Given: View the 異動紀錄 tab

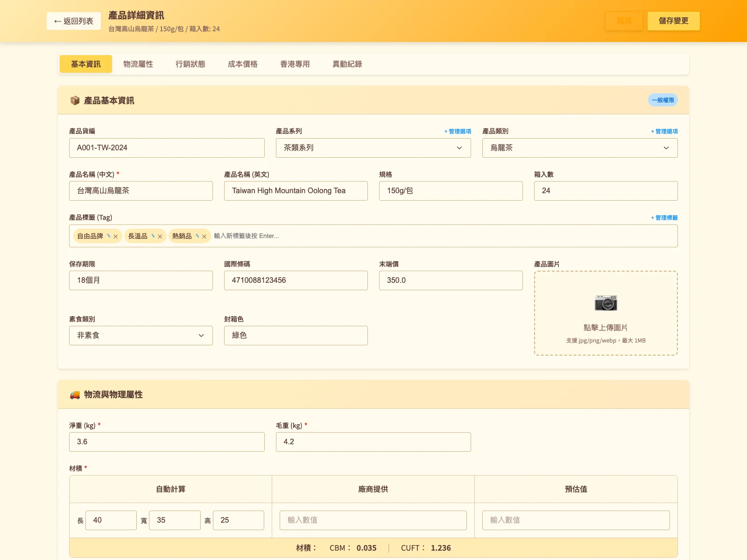Looking at the screenshot, I should pyautogui.click(x=347, y=64).
